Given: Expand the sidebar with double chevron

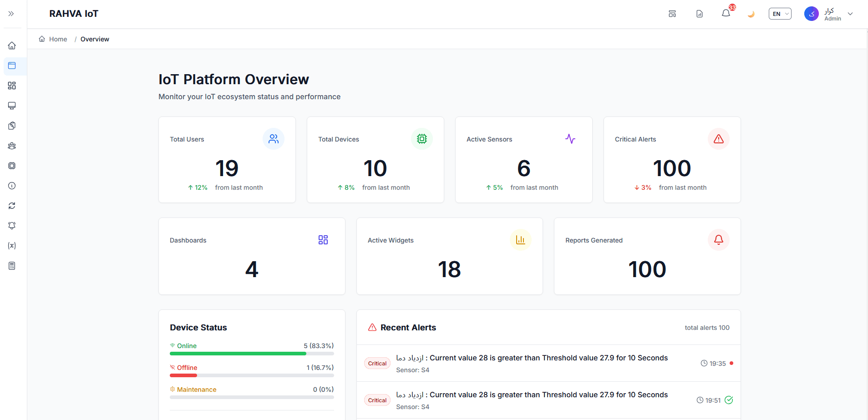Looking at the screenshot, I should click(11, 14).
